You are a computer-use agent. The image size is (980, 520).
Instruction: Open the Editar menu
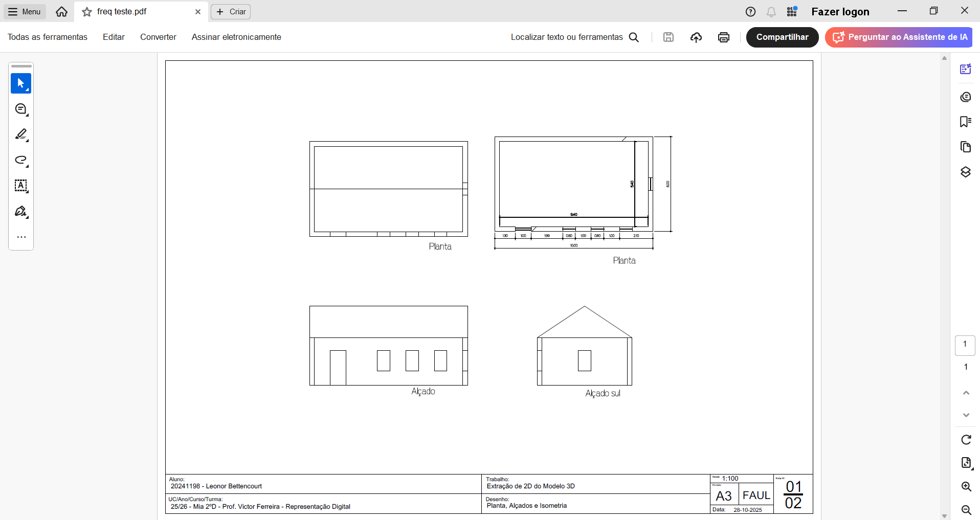tap(114, 37)
